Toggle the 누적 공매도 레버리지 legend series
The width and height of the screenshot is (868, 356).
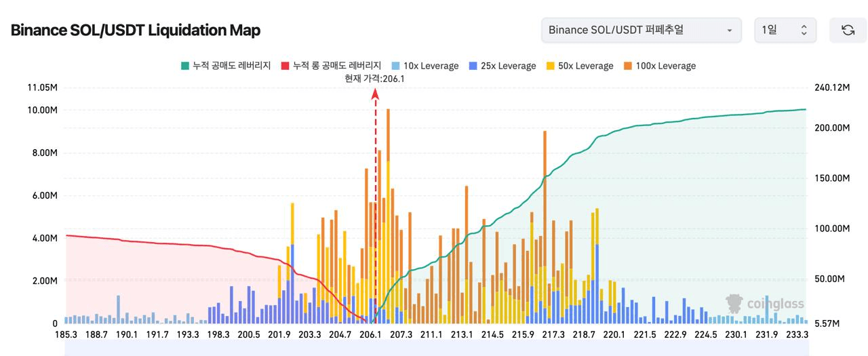(226, 66)
